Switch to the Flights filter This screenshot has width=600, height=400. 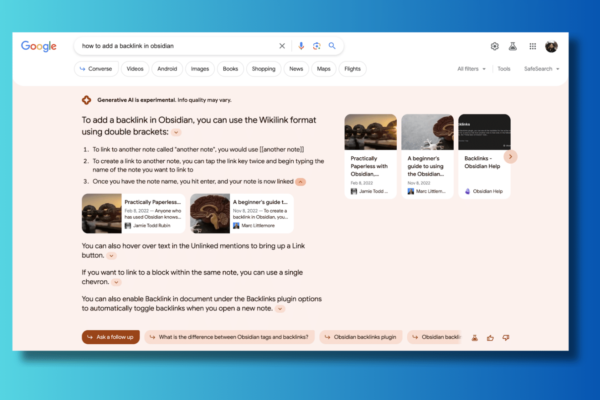pos(352,69)
